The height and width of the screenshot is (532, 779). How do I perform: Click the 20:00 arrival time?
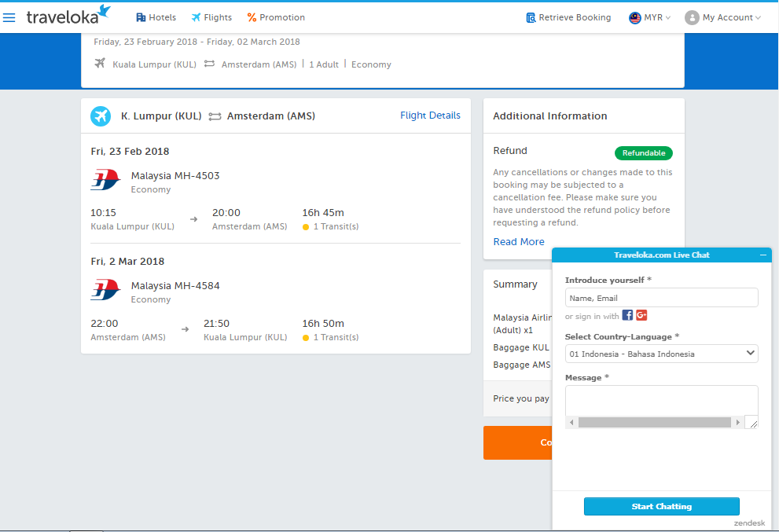226,213
